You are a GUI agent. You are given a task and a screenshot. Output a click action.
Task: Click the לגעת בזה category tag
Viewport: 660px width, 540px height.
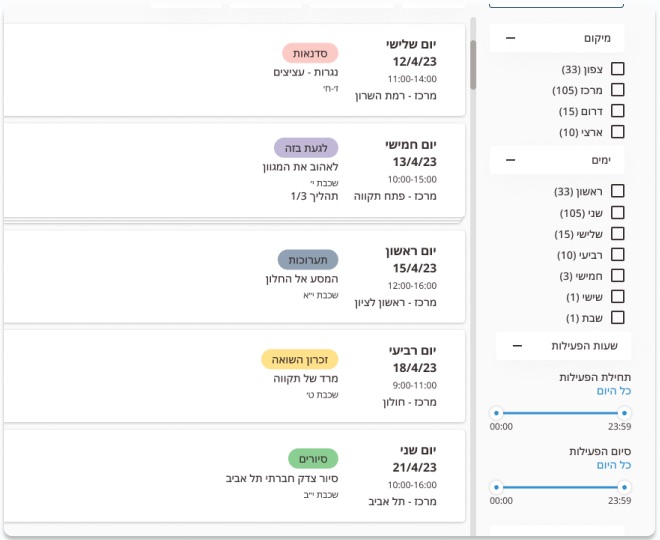[306, 148]
